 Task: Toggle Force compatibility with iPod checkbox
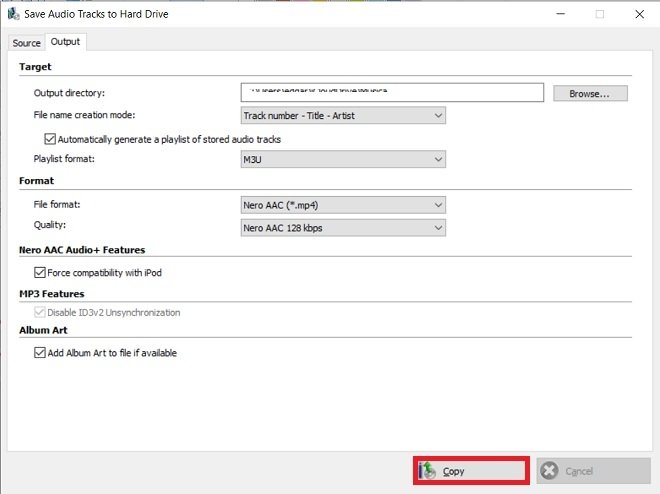point(40,273)
